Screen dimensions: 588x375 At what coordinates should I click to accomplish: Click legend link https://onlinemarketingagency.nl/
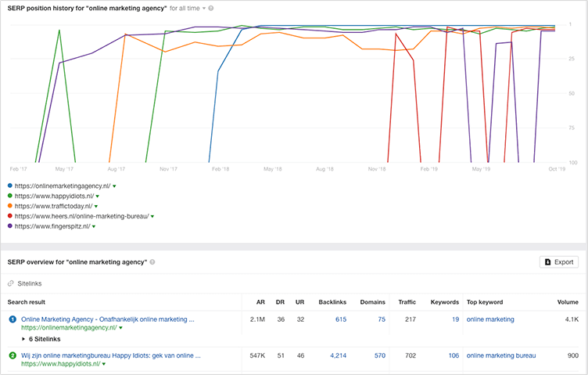[63, 186]
